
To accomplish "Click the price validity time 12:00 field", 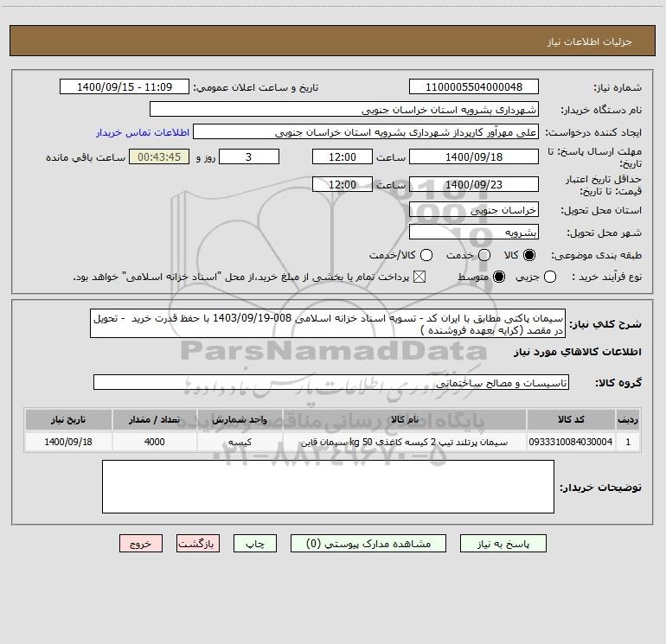I will [343, 184].
